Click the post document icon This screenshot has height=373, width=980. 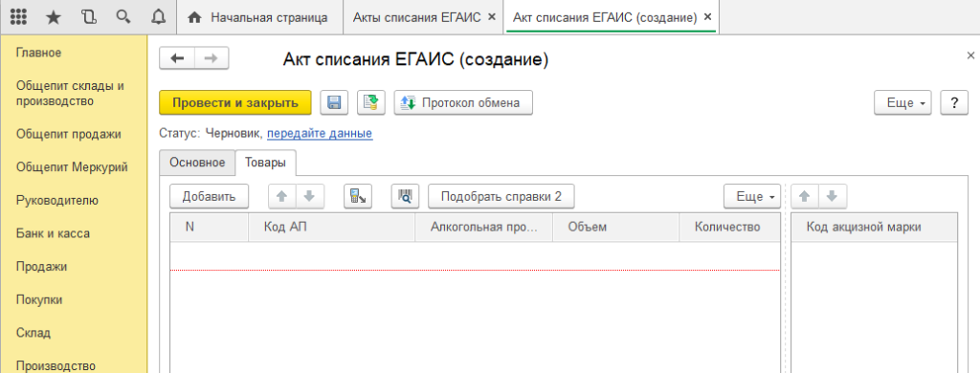pyautogui.click(x=371, y=102)
